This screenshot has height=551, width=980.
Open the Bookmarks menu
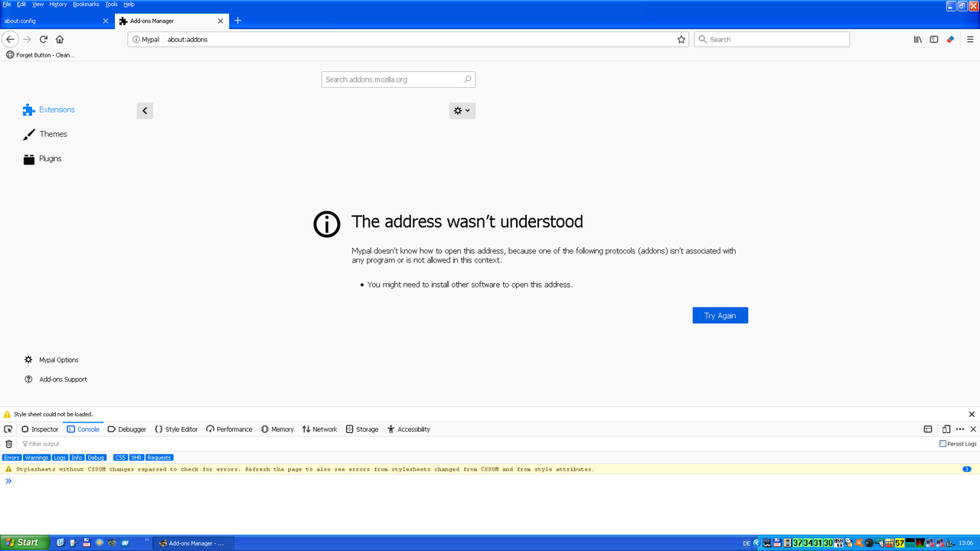tap(87, 5)
